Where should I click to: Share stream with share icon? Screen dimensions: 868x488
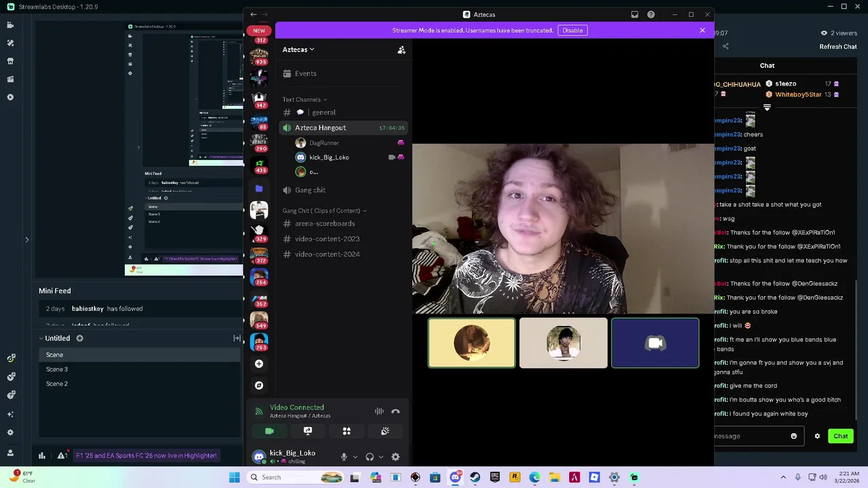[x=726, y=47]
